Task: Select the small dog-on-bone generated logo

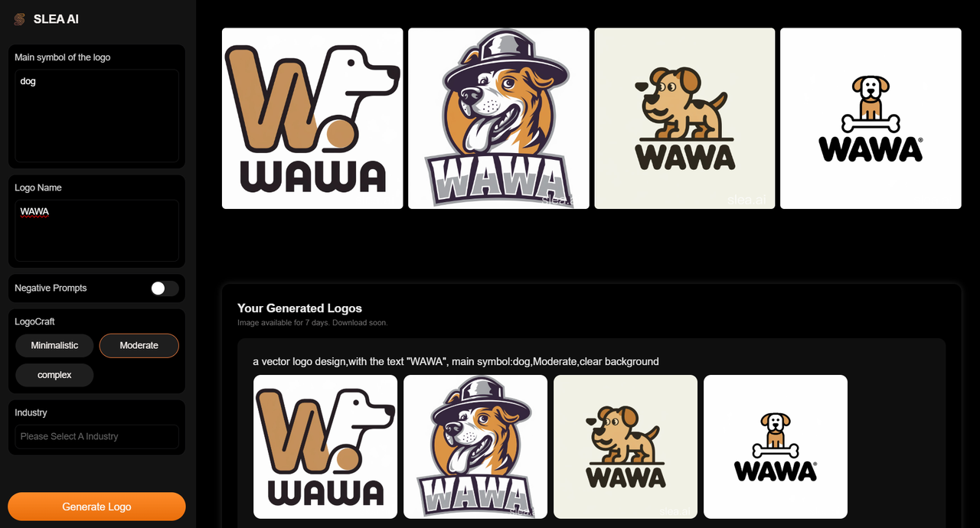Action: [776, 447]
